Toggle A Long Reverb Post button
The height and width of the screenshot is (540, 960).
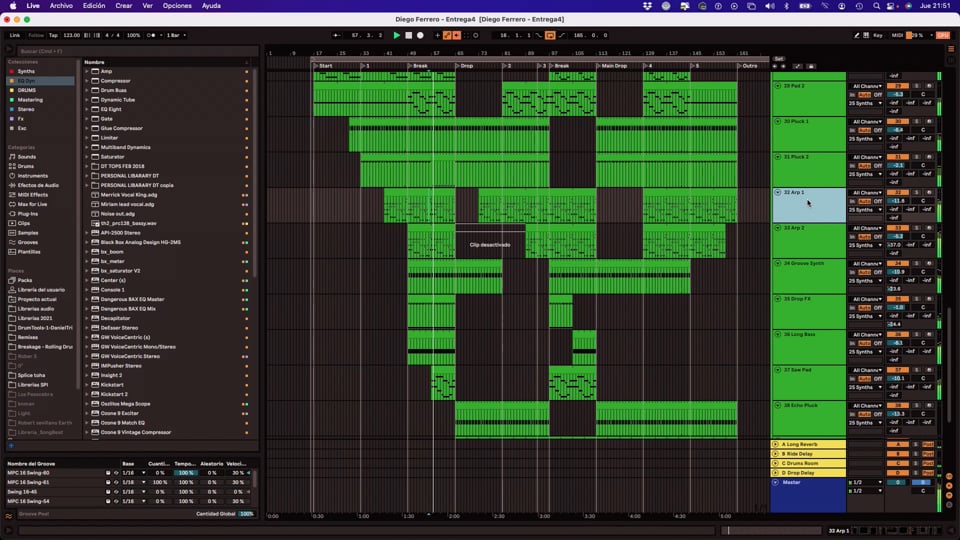click(928, 444)
